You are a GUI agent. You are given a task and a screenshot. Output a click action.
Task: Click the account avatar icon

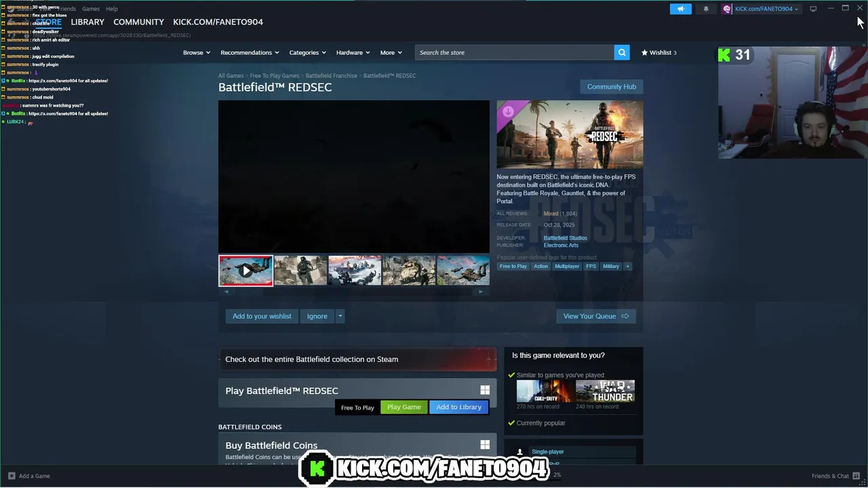point(728,9)
